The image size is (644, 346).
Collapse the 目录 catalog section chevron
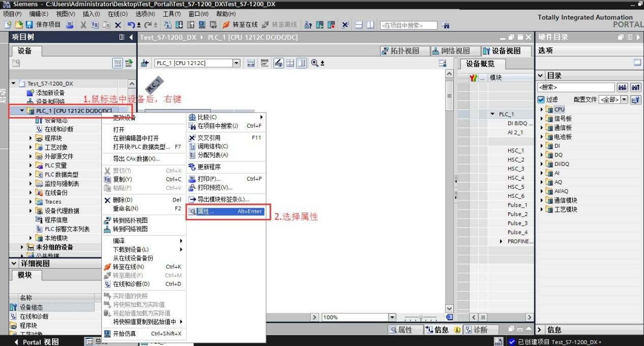[541, 76]
